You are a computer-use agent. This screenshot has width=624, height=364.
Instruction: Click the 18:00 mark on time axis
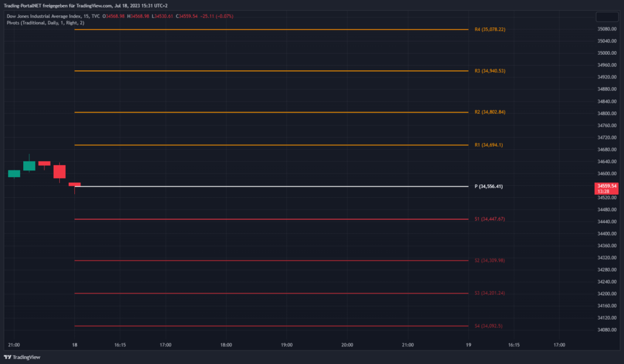[x=225, y=345]
